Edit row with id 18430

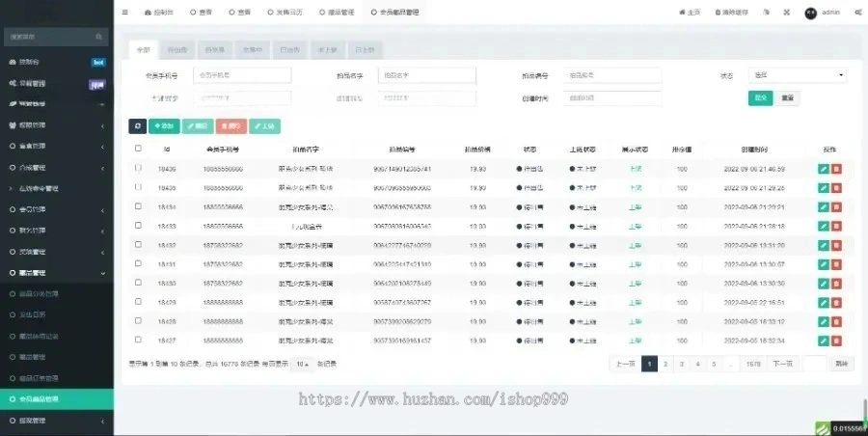(x=824, y=284)
